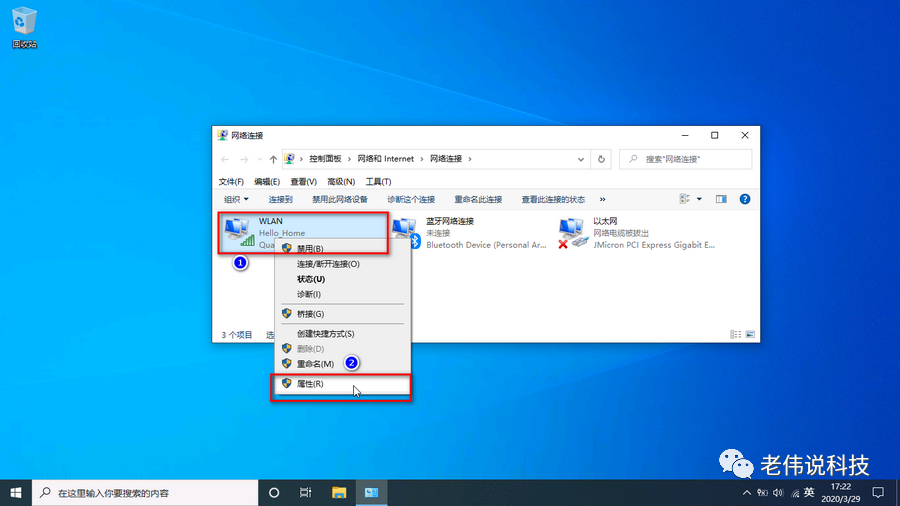
Task: Focus the 搜索"网络连接" search box
Action: point(685,159)
